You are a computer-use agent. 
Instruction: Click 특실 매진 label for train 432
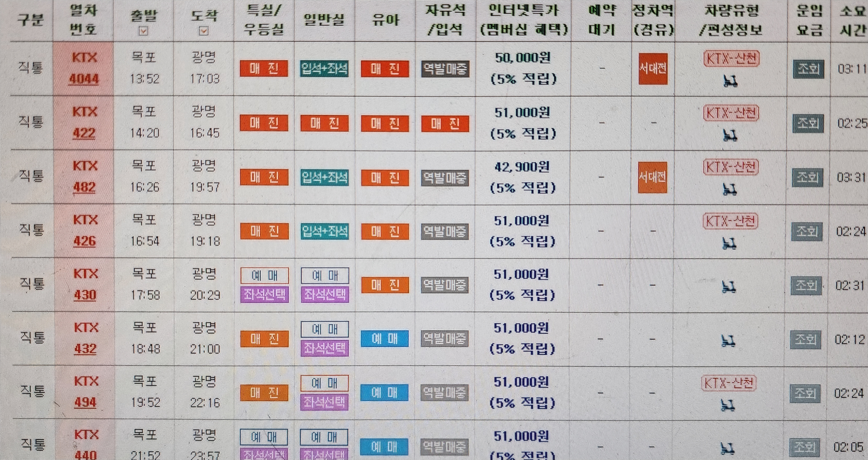(x=264, y=339)
